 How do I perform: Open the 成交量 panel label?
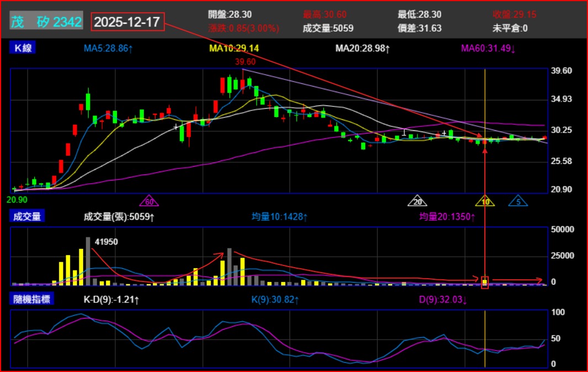click(x=27, y=217)
